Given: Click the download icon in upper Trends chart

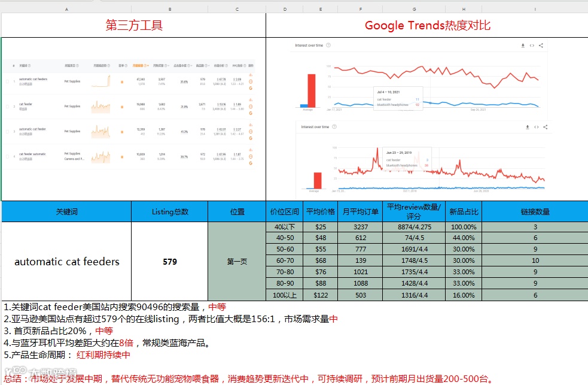Looking at the screenshot, I should click(523, 46).
